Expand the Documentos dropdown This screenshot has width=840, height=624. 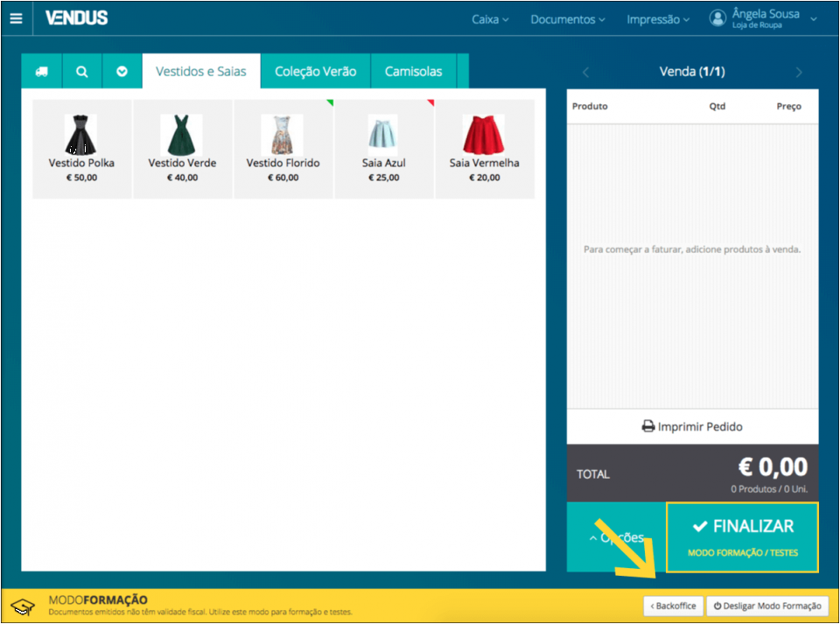pos(567,18)
